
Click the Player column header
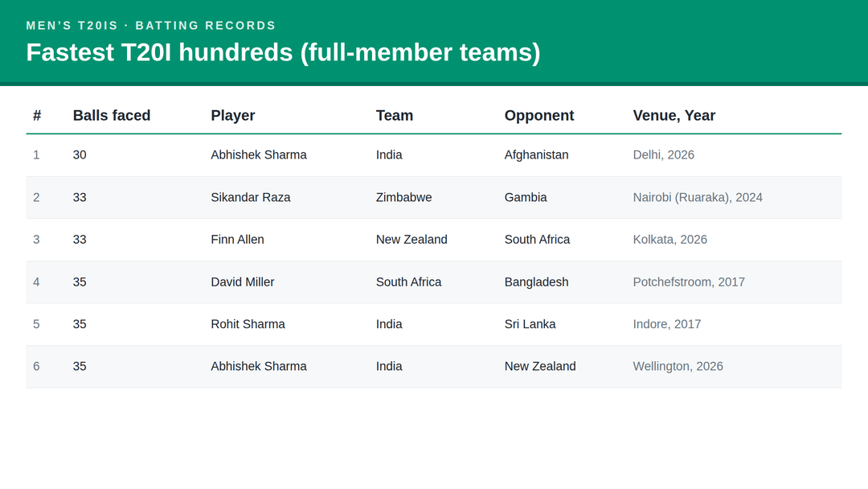pos(232,115)
